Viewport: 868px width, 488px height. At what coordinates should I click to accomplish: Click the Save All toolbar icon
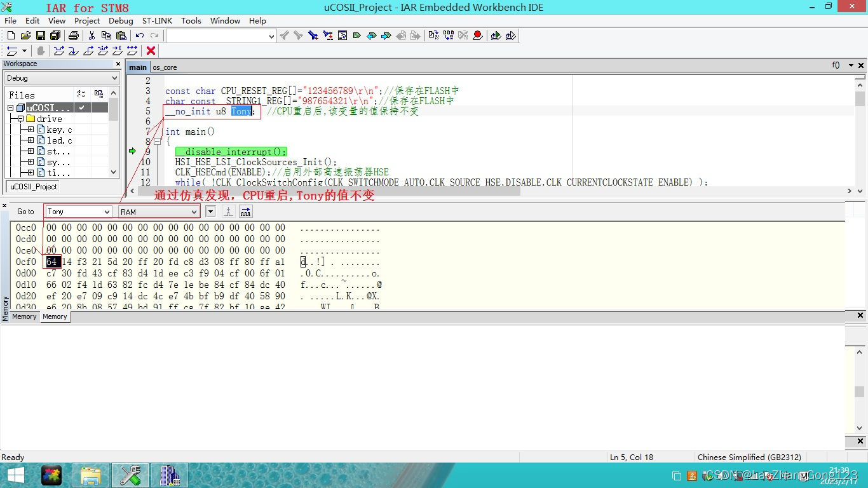[x=56, y=36]
